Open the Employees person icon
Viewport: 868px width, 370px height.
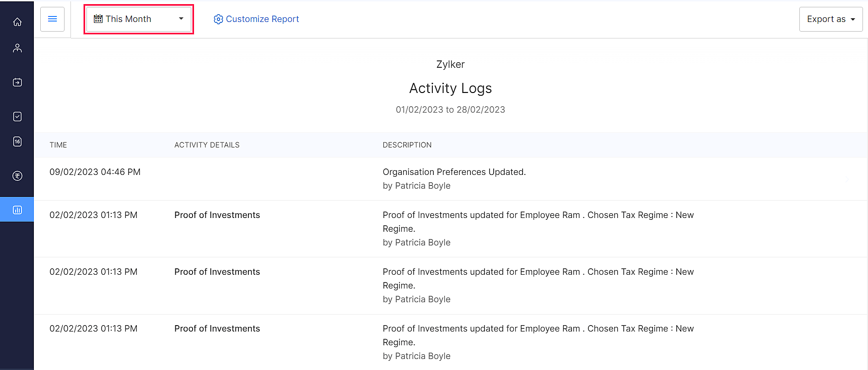point(17,48)
